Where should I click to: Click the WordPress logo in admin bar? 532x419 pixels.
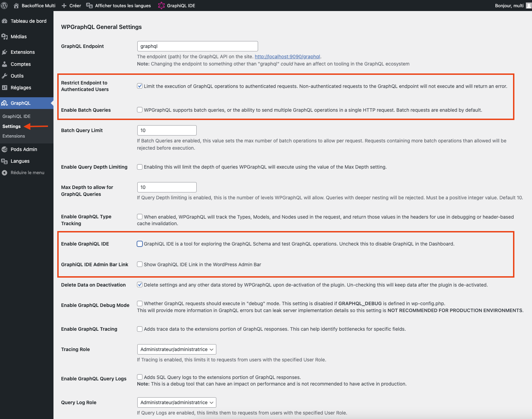(x=4, y=6)
